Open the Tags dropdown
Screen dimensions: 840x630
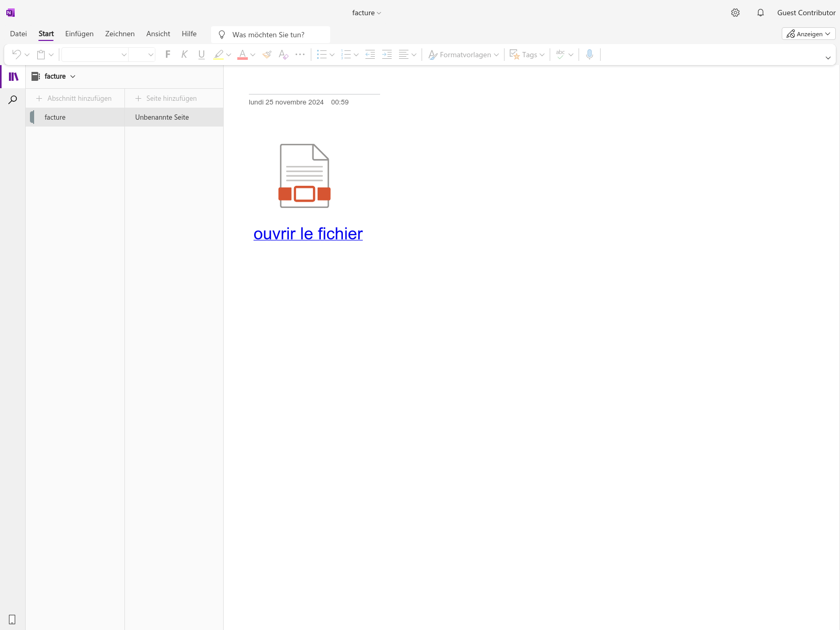click(x=527, y=55)
